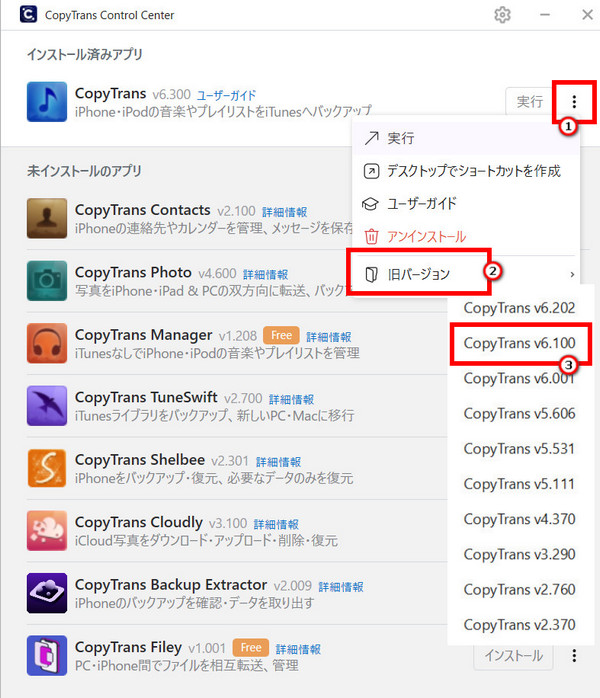Select CopyTrans v6.202 old version

click(520, 308)
